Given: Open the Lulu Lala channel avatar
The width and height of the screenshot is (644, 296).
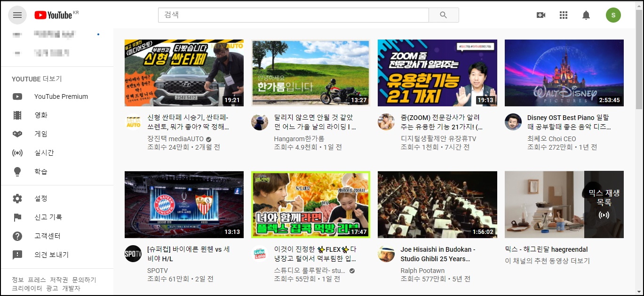Looking at the screenshot, I should coord(260,254).
